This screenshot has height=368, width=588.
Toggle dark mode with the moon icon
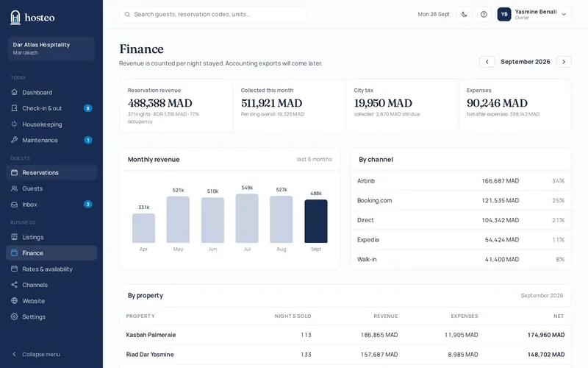[465, 14]
